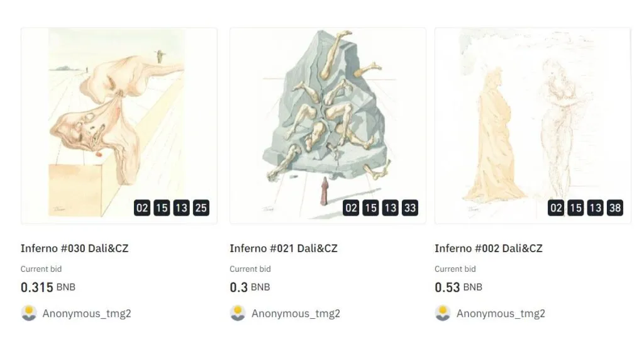Click the countdown timer on Inferno #021
This screenshot has width=644, height=339.
click(380, 208)
